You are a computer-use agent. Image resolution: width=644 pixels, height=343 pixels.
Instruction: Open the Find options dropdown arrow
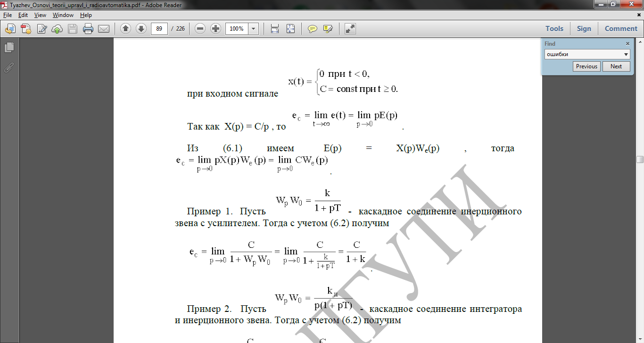tap(627, 54)
